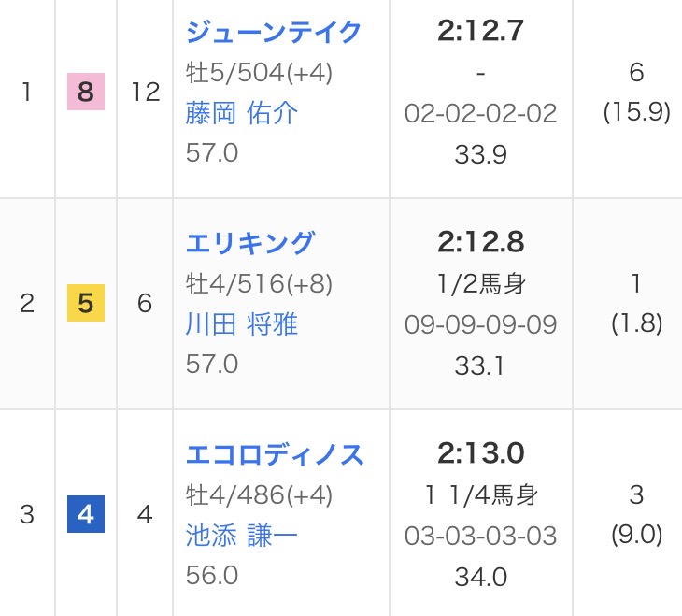682x616 pixels.
Task: Open jockey 藤岡 佑介 profile
Action: coord(242,113)
